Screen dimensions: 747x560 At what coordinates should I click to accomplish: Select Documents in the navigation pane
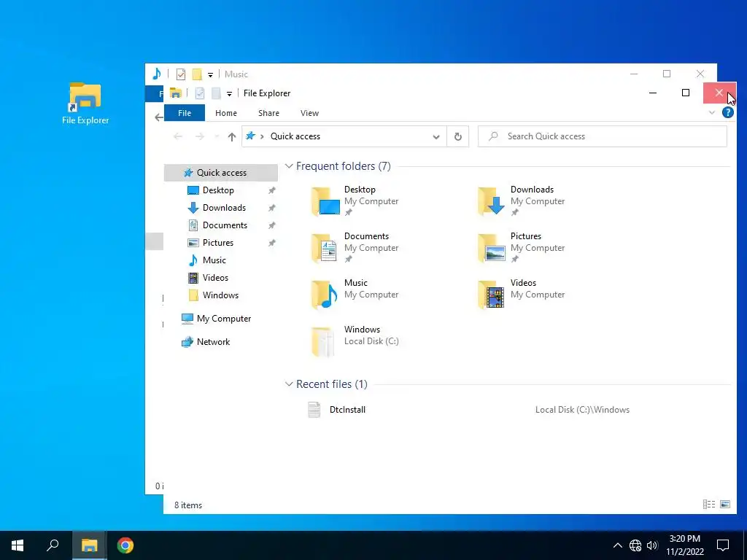tap(225, 225)
